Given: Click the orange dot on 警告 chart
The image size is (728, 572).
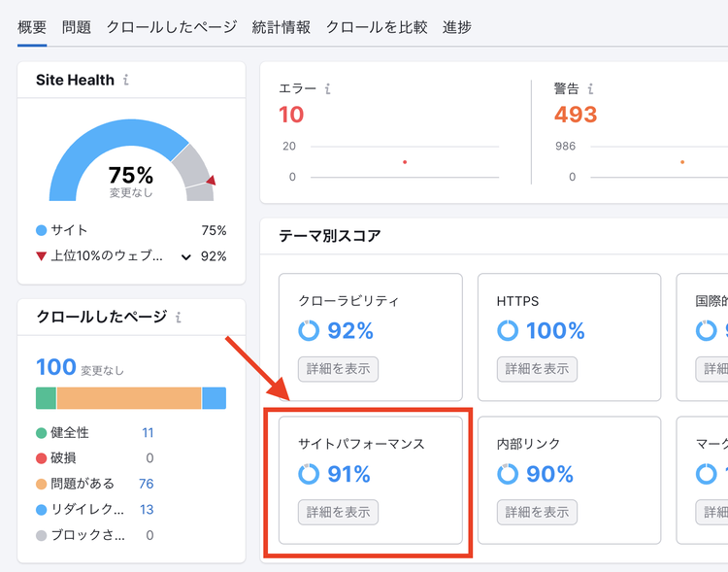Looking at the screenshot, I should 682,162.
